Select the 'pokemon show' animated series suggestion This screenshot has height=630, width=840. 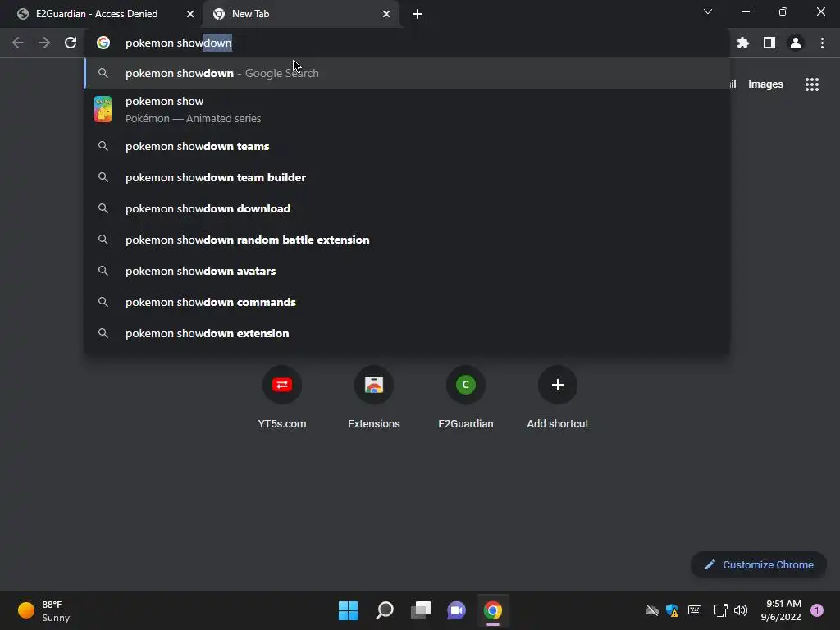point(407,109)
